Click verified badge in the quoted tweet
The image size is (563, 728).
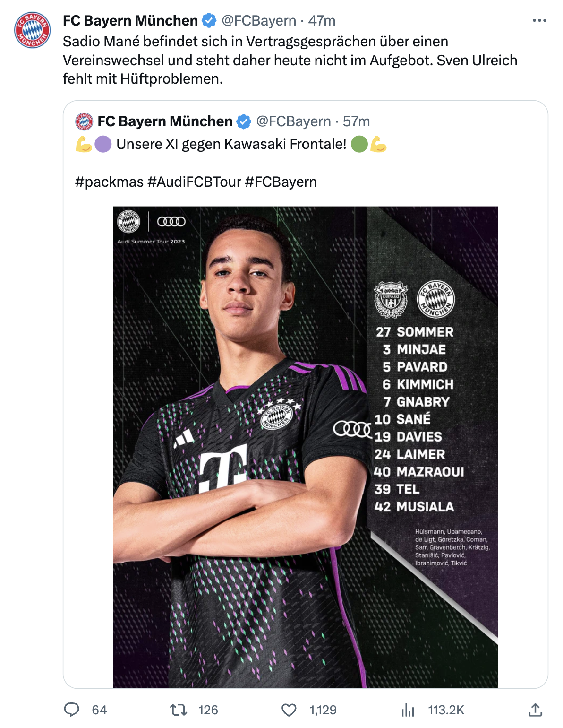click(244, 121)
